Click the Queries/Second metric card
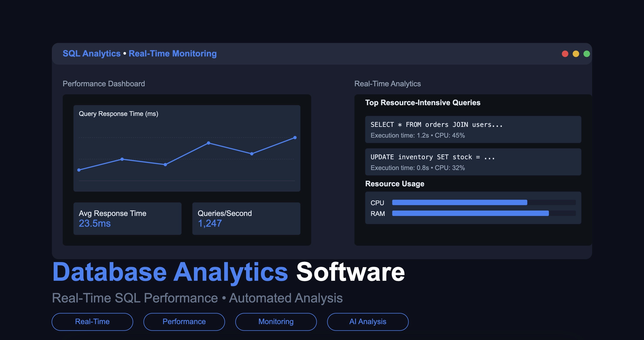The height and width of the screenshot is (340, 644). pyautogui.click(x=246, y=219)
